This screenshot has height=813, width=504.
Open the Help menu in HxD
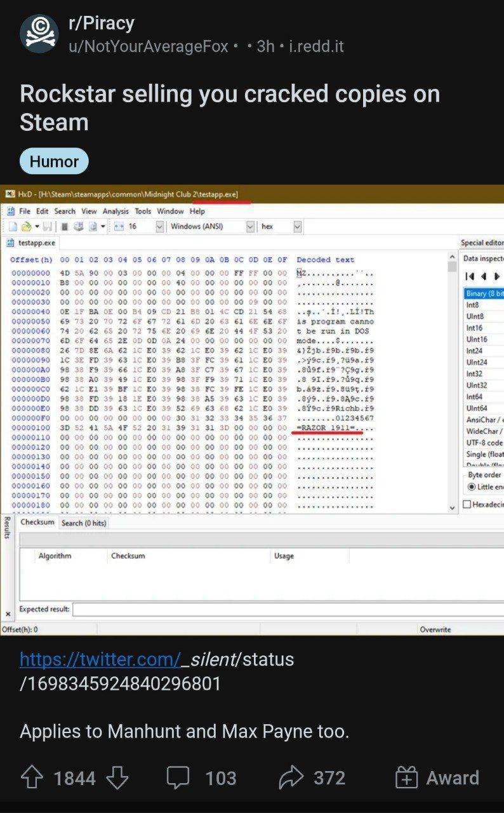tap(197, 211)
